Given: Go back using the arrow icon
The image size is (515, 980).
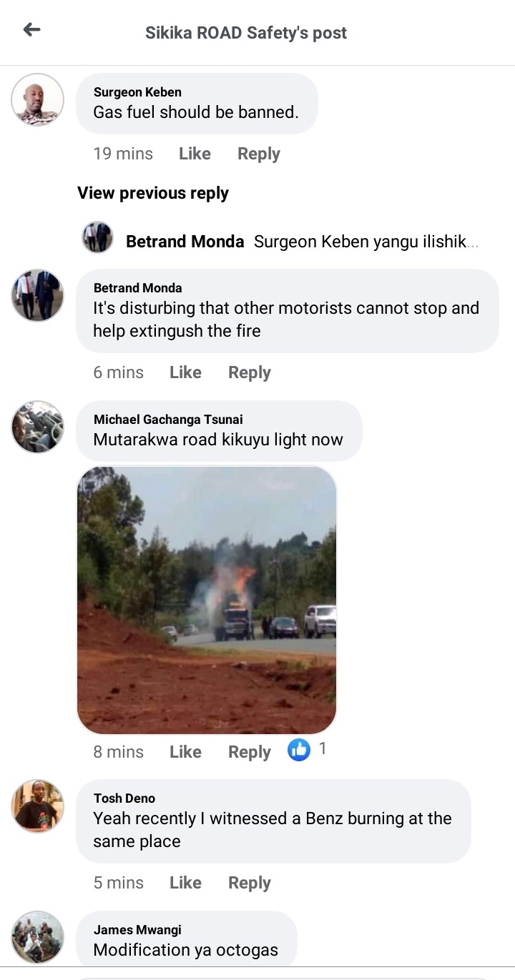Looking at the screenshot, I should point(31,29).
